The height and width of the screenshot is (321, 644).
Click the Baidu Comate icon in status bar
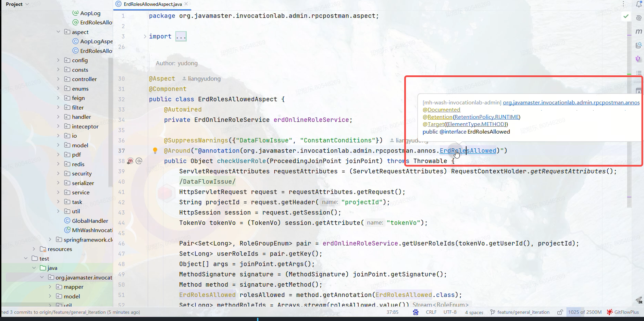[x=415, y=312]
